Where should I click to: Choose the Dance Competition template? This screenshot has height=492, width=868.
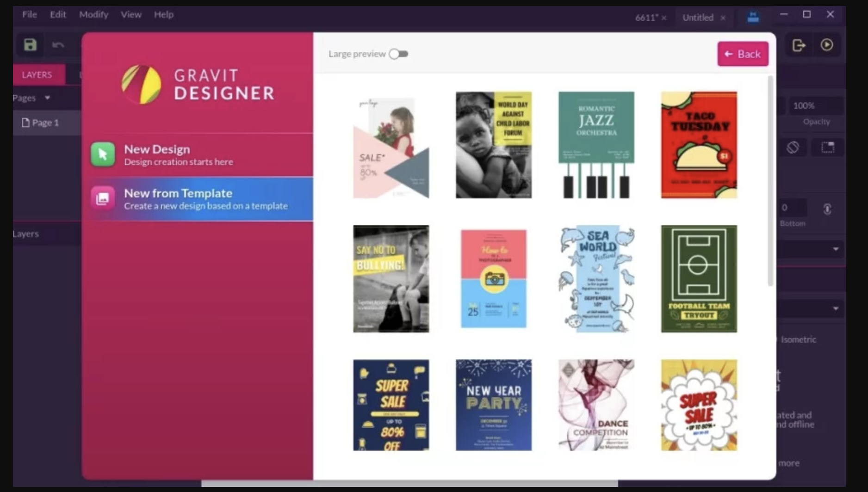click(596, 405)
